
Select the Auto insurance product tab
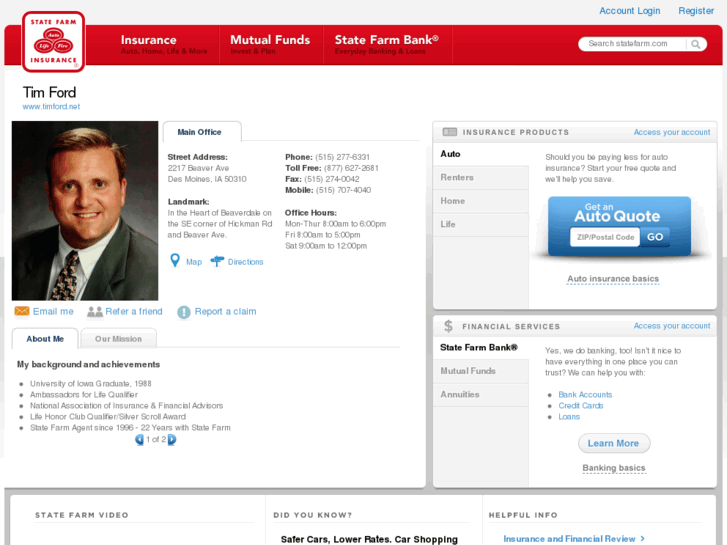(481, 154)
